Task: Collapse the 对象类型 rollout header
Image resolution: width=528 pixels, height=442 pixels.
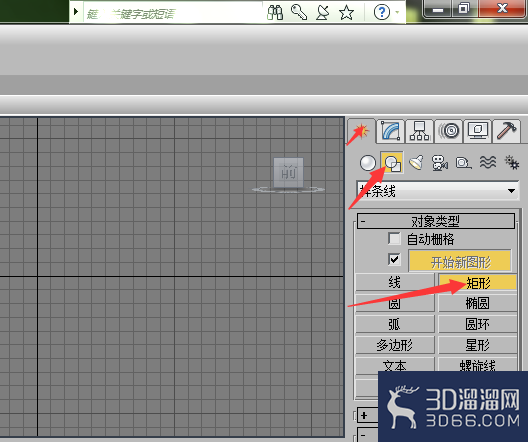Action: tap(436, 221)
